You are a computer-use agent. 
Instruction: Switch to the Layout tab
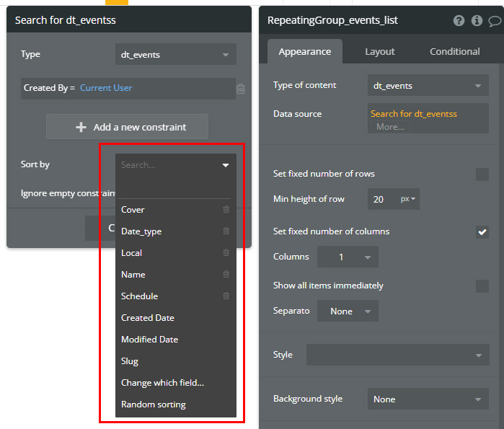(x=379, y=52)
